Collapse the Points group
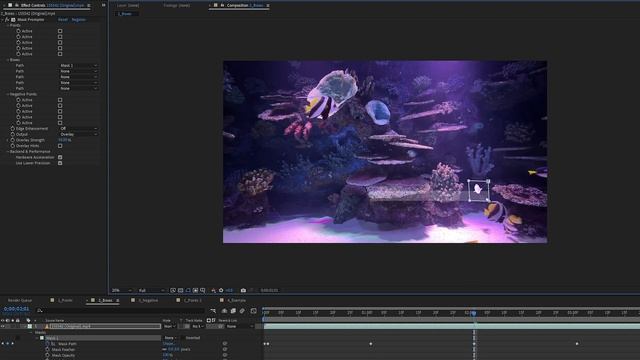Viewport: 640px width, 360px height. click(x=8, y=25)
